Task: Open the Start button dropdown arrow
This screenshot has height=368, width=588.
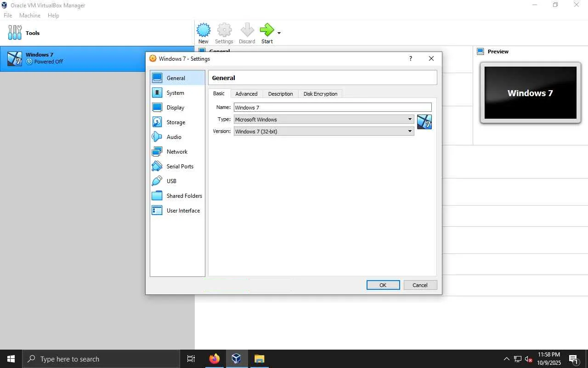Action: click(279, 33)
